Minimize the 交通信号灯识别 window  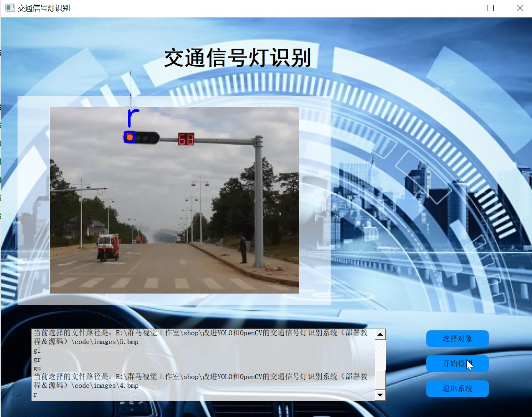pyautogui.click(x=462, y=8)
